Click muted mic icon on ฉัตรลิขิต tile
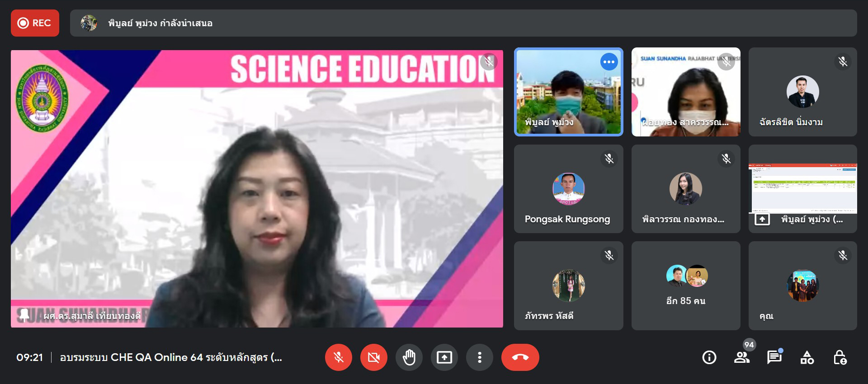Viewport: 868px width, 384px height. pyautogui.click(x=843, y=62)
